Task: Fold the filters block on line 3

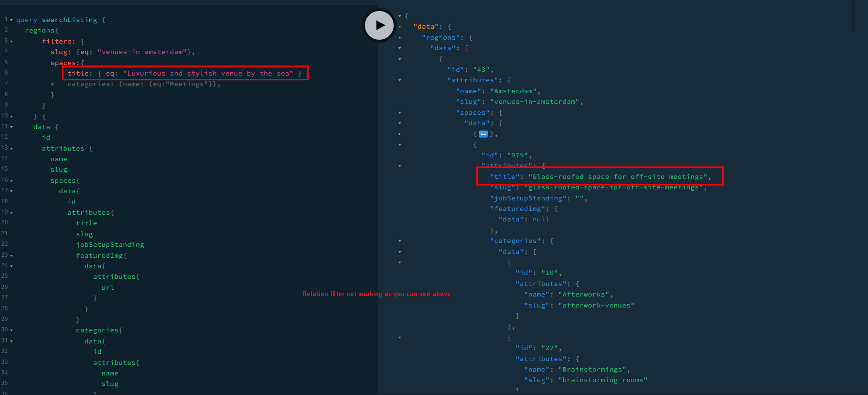Action: 11,42
